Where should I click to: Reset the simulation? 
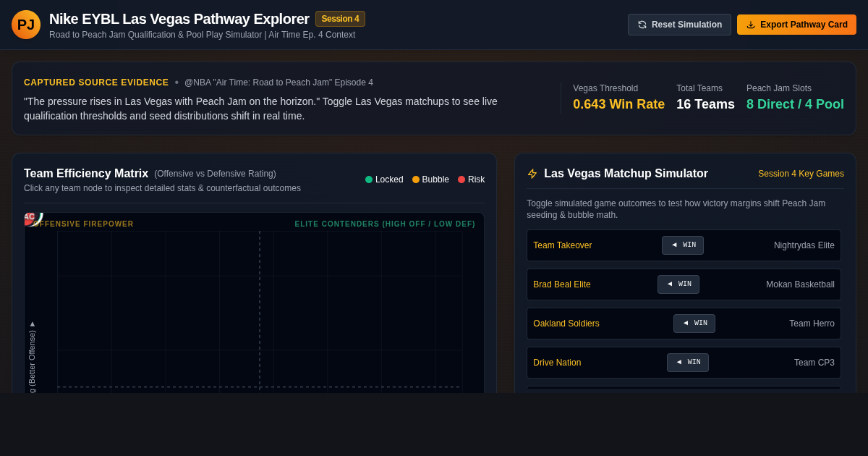pyautogui.click(x=679, y=25)
